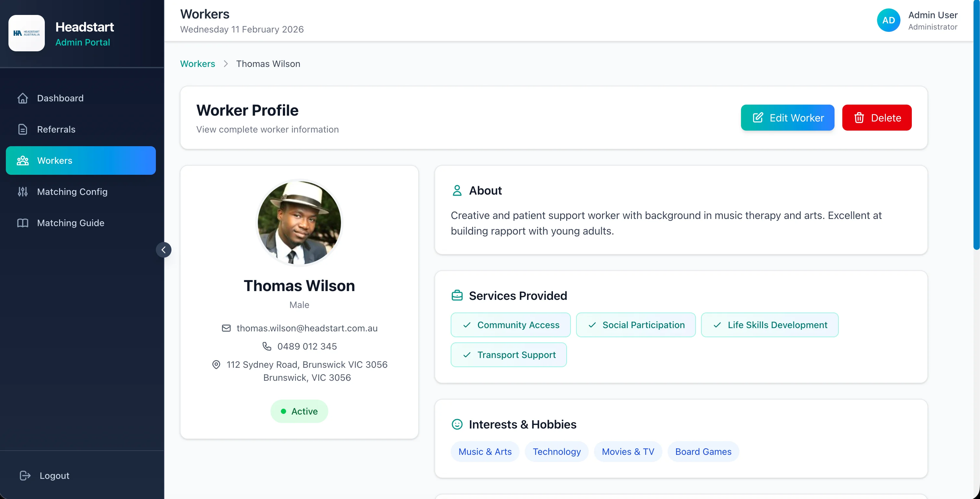Click the Workers people icon
Screen dimensions: 980x499
(23, 160)
